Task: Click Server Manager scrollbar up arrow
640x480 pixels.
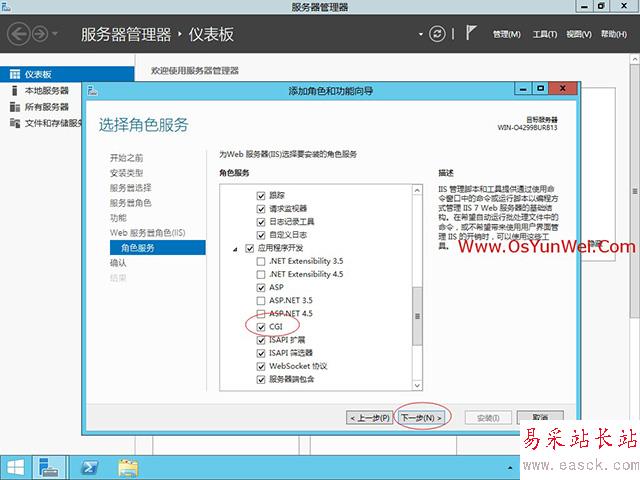Action: point(635,60)
